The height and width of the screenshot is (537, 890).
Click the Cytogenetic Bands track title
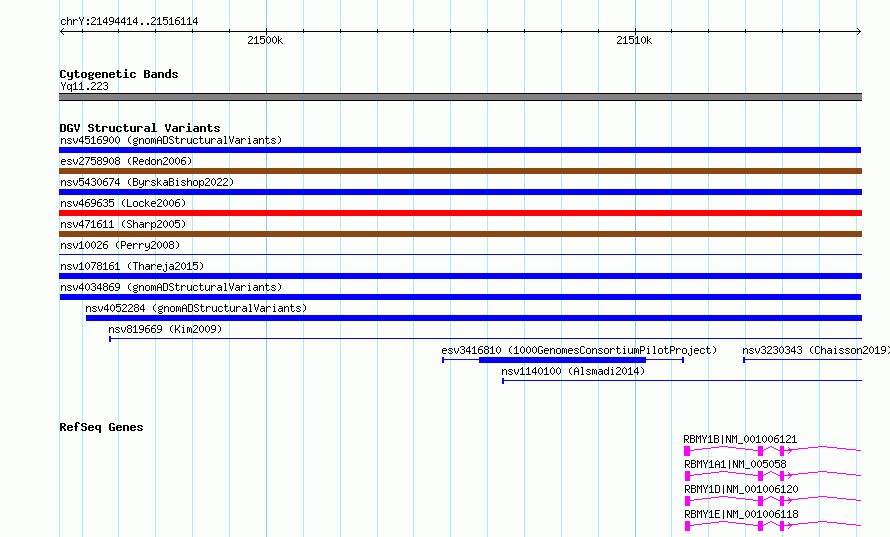pos(119,74)
